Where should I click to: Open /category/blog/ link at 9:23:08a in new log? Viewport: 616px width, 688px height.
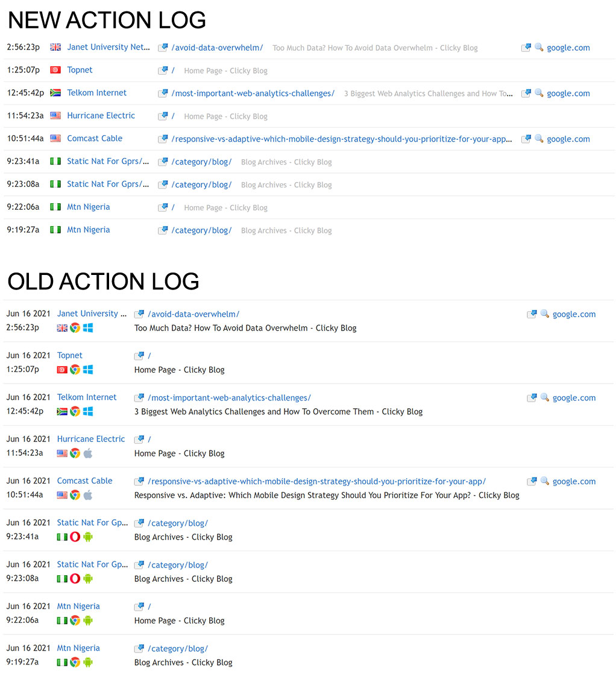point(201,185)
